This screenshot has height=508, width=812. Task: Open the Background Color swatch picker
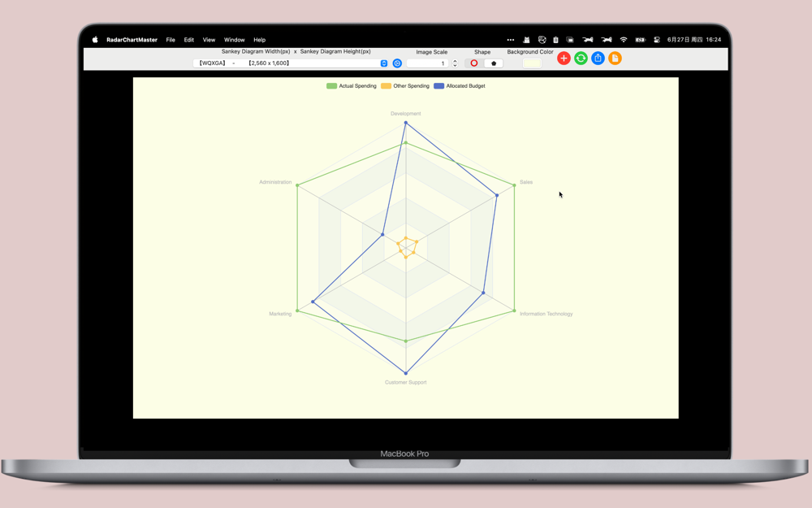pos(532,63)
